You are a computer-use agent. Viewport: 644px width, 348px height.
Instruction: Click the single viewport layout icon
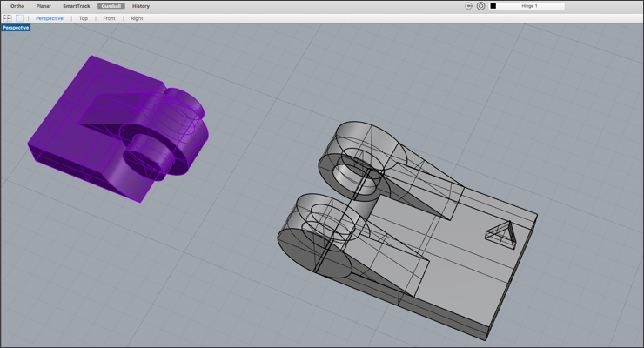pyautogui.click(x=20, y=18)
